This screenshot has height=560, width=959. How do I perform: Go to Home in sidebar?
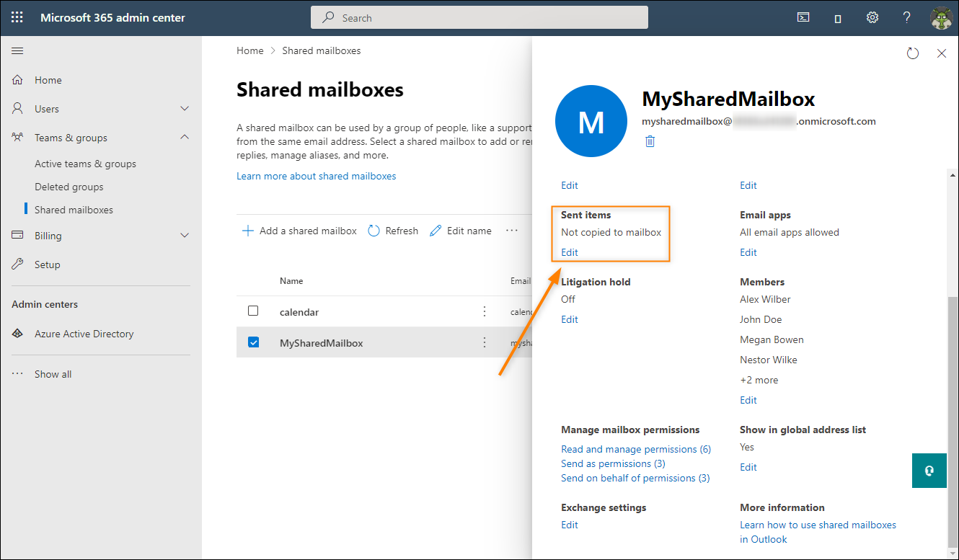48,80
